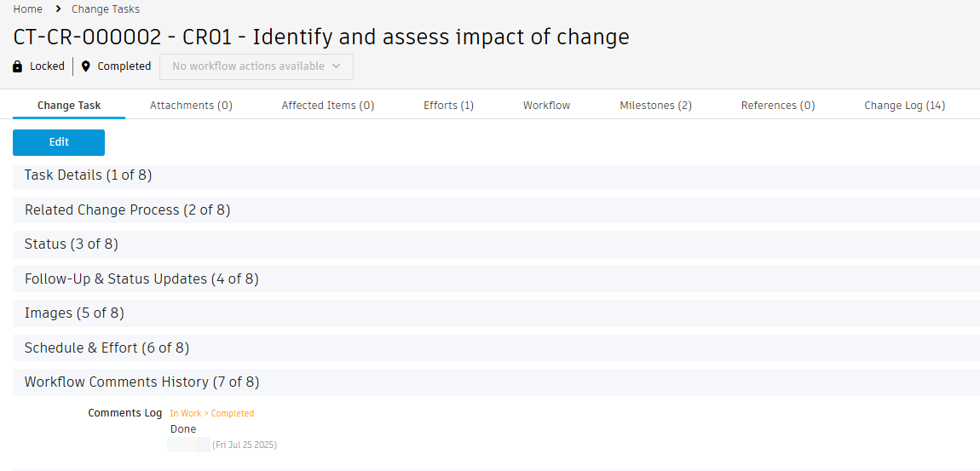This screenshot has height=471, width=980.
Task: Click the blue Edit button
Action: point(59,142)
